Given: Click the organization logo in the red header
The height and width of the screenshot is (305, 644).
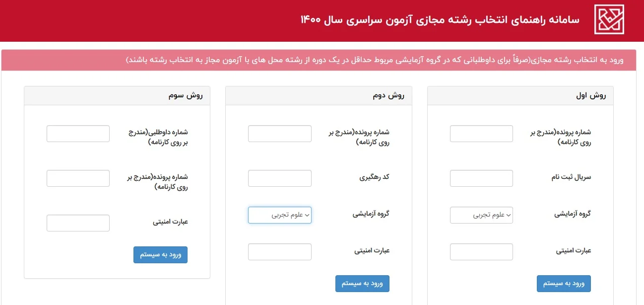Looking at the screenshot, I should 609,19.
